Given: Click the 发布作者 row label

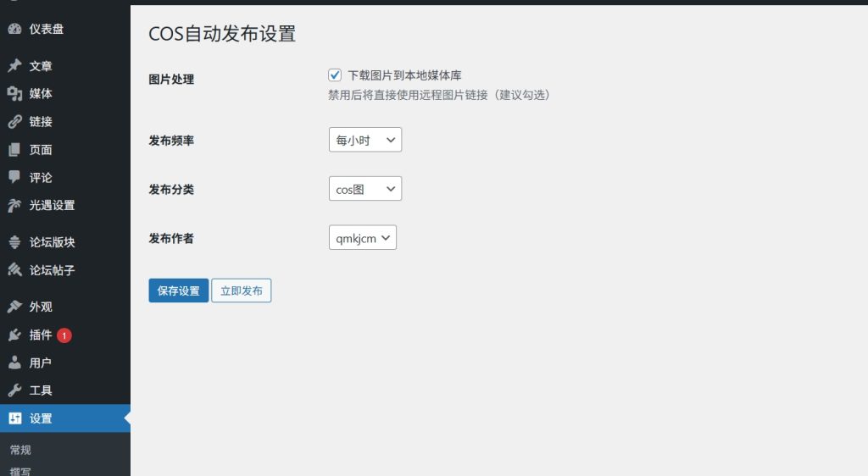Looking at the screenshot, I should point(171,238).
